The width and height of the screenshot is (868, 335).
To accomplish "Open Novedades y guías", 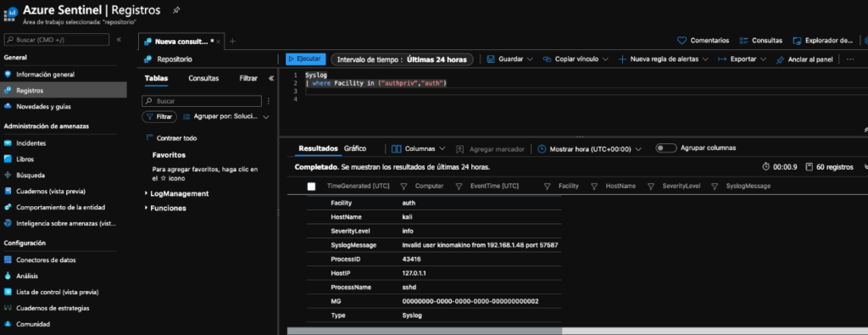I will pos(43,106).
